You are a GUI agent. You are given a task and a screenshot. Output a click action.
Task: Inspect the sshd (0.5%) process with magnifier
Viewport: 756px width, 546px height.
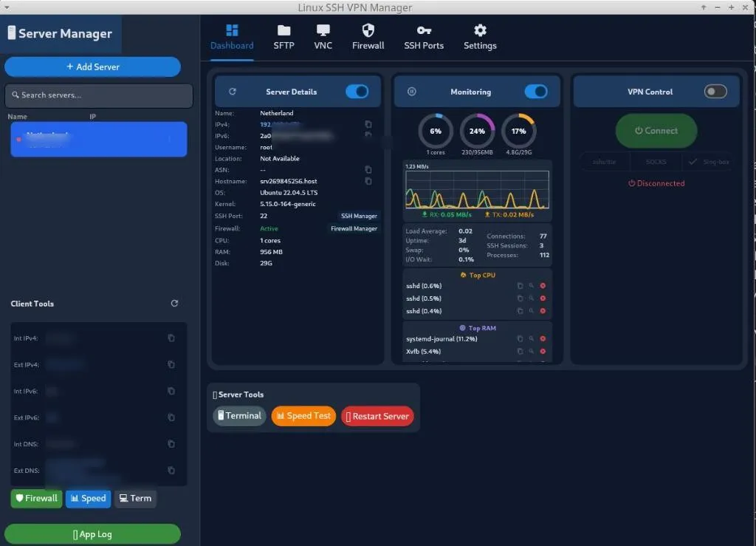[x=532, y=298]
